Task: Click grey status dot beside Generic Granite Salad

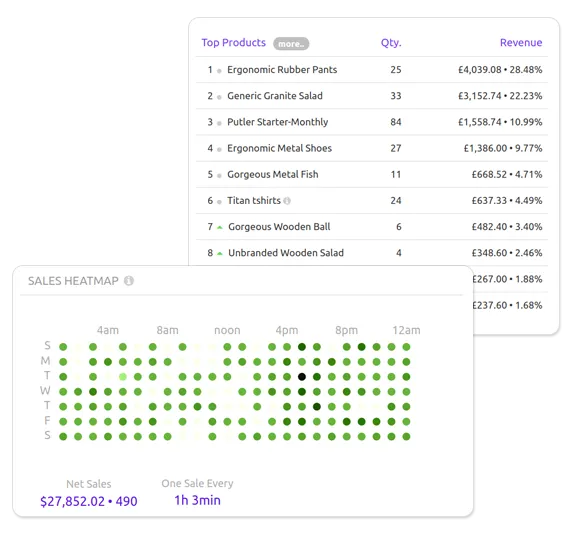Action: tap(219, 97)
